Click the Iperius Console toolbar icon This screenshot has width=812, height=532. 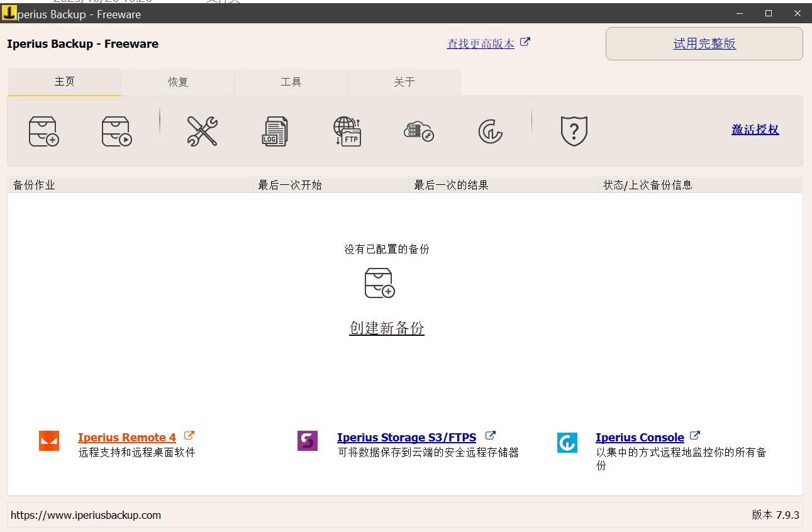point(491,131)
